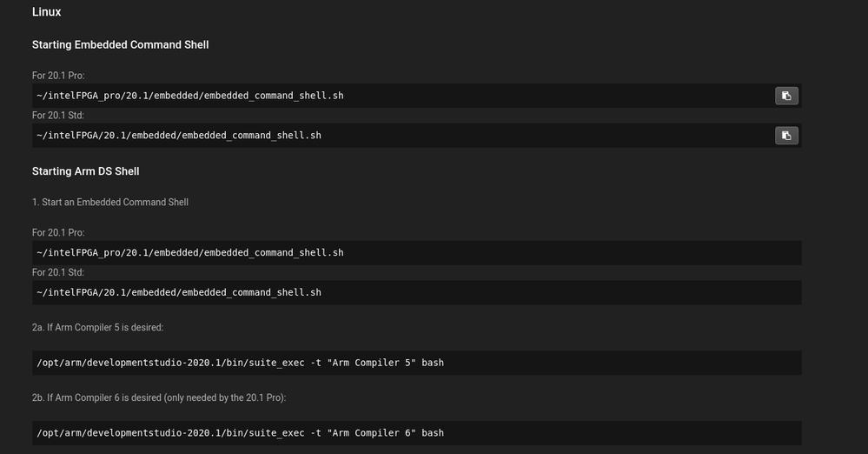Click the "Linux" section heading
Image resolution: width=868 pixels, height=454 pixels.
[x=47, y=12]
